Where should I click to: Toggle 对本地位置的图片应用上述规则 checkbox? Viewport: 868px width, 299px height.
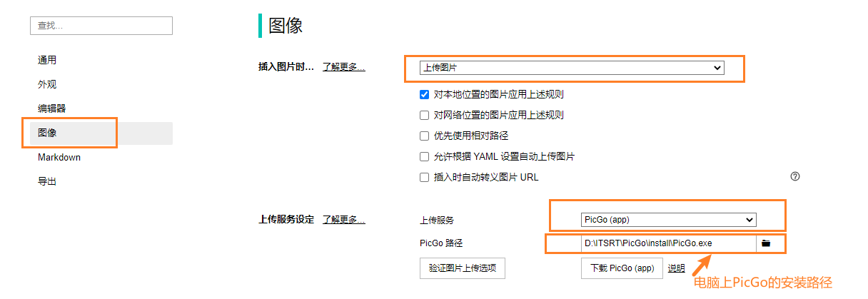[x=425, y=94]
